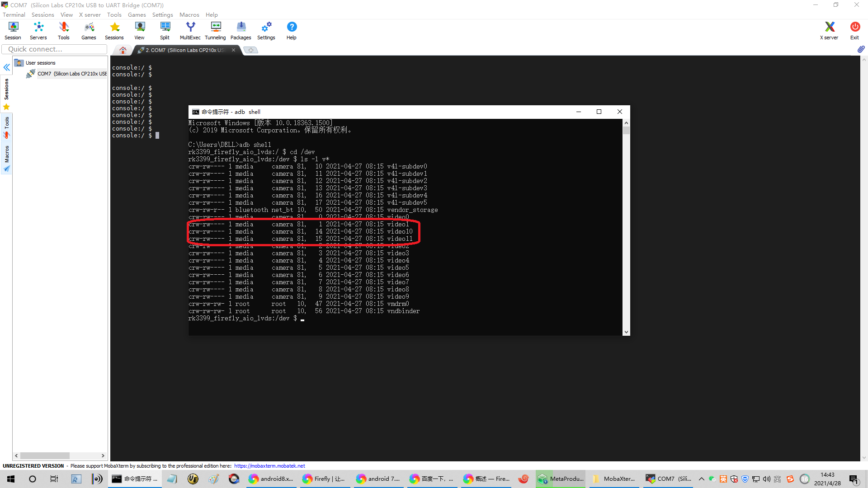Collapse the sidebar with double chevron
868x488 pixels.
7,67
